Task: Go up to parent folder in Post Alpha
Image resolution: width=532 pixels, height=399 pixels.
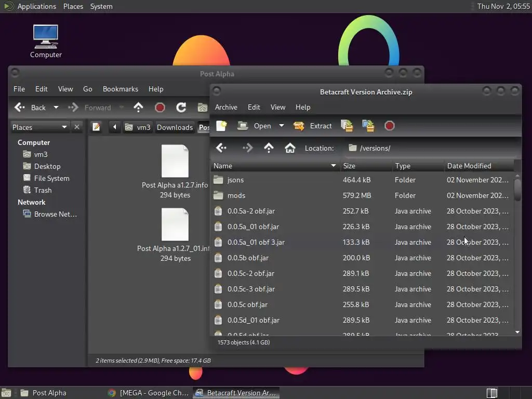Action: point(138,108)
